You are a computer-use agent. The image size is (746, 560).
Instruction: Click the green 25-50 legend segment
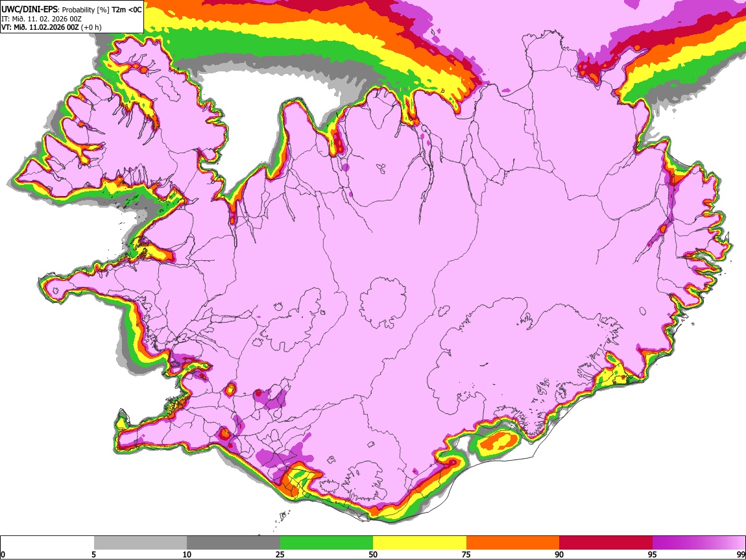tap(326, 543)
